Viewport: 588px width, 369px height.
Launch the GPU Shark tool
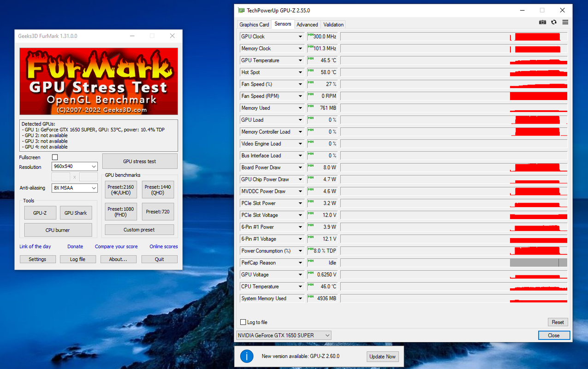[x=76, y=213]
